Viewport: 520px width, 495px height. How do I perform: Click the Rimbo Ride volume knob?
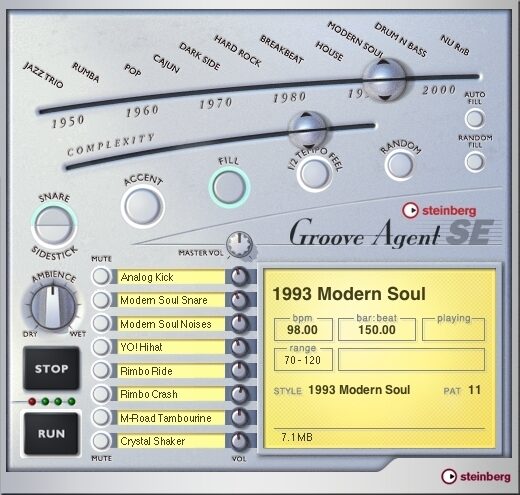(x=239, y=371)
